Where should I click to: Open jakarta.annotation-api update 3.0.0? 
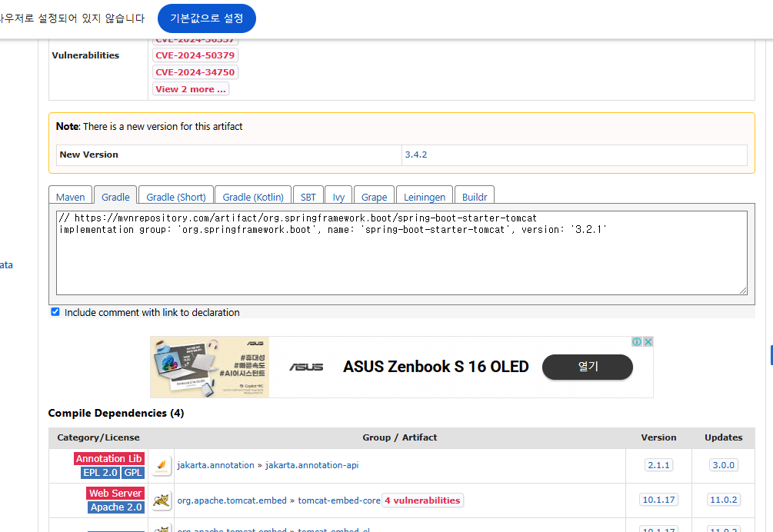(724, 465)
